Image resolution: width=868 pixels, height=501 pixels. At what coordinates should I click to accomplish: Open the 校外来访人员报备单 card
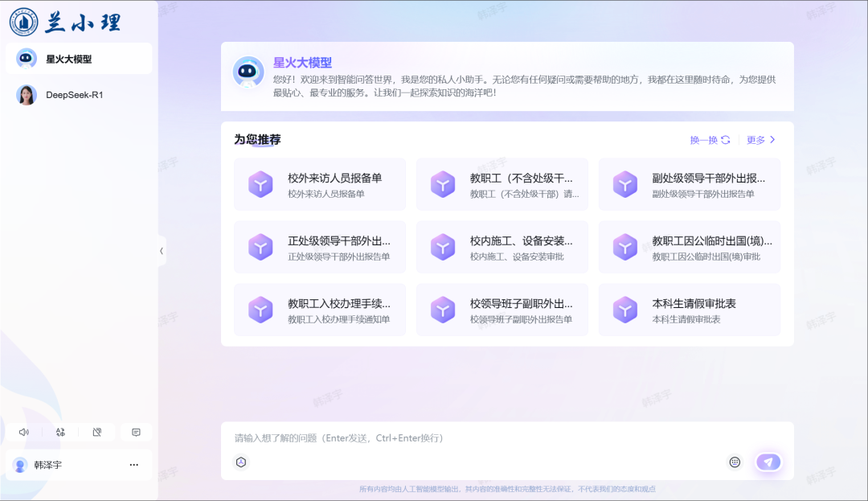pos(319,184)
